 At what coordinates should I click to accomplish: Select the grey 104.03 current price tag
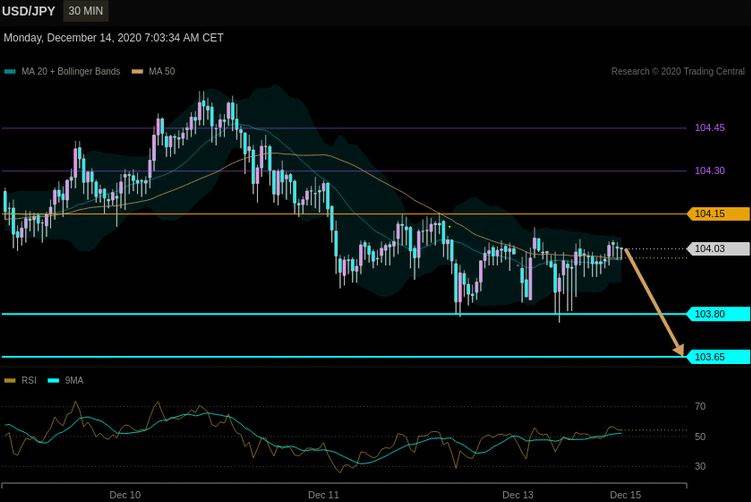(x=718, y=249)
